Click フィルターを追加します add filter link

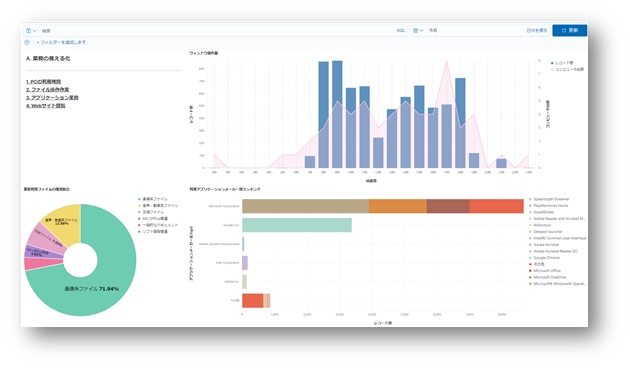61,42
